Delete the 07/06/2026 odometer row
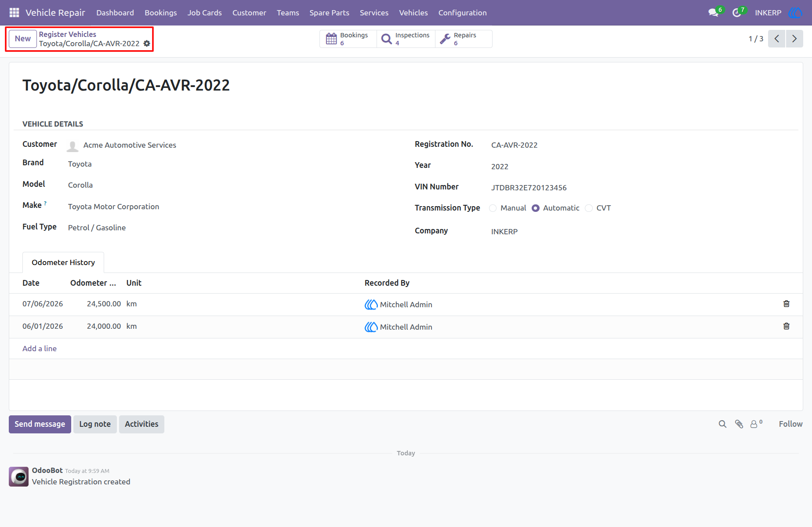This screenshot has width=812, height=527. (787, 304)
